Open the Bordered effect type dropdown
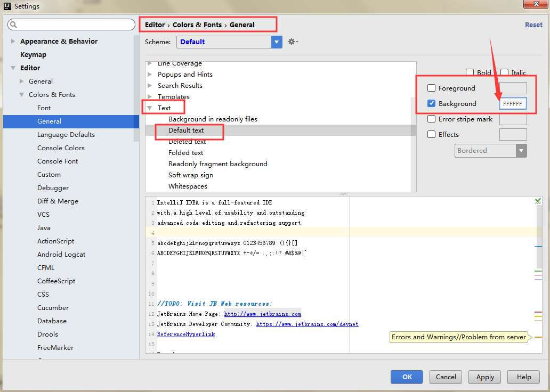Screen dimensions: 550x392 tap(490, 150)
